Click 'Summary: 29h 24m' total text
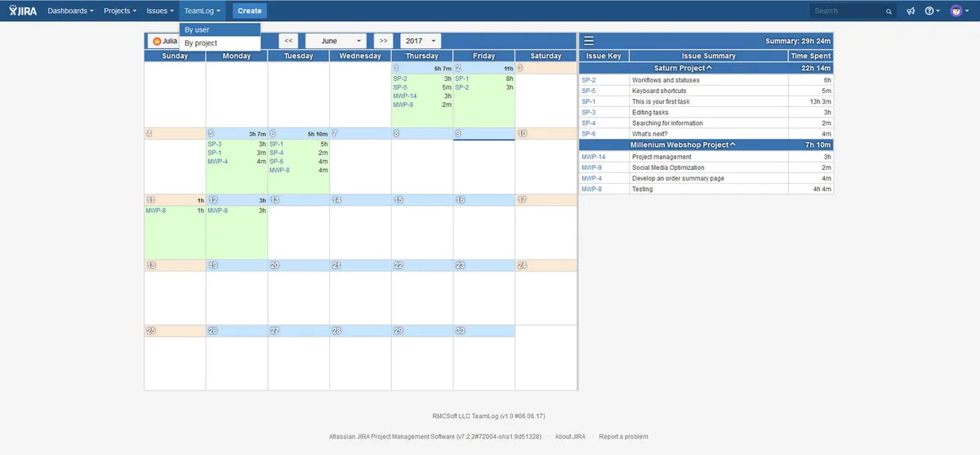This screenshot has width=980, height=455. pyautogui.click(x=798, y=41)
